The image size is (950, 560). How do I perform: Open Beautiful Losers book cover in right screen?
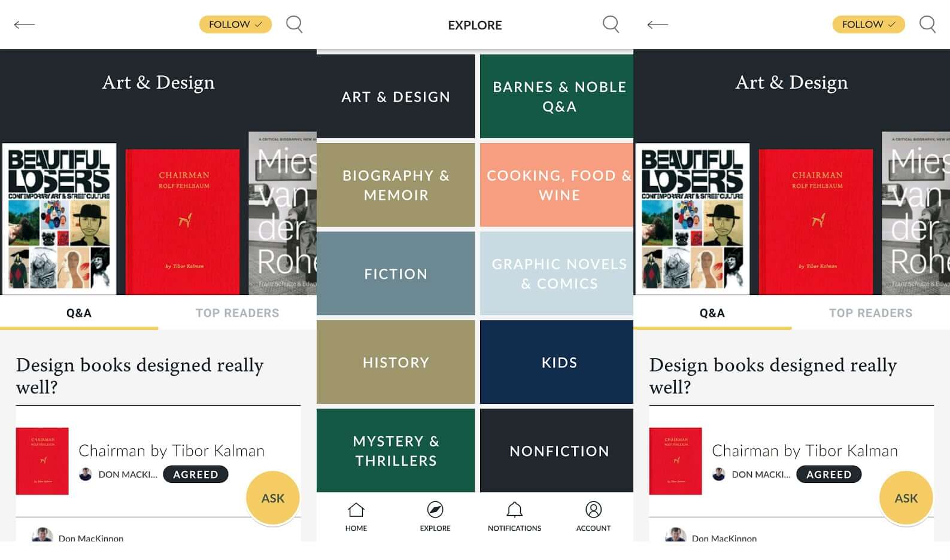[693, 219]
